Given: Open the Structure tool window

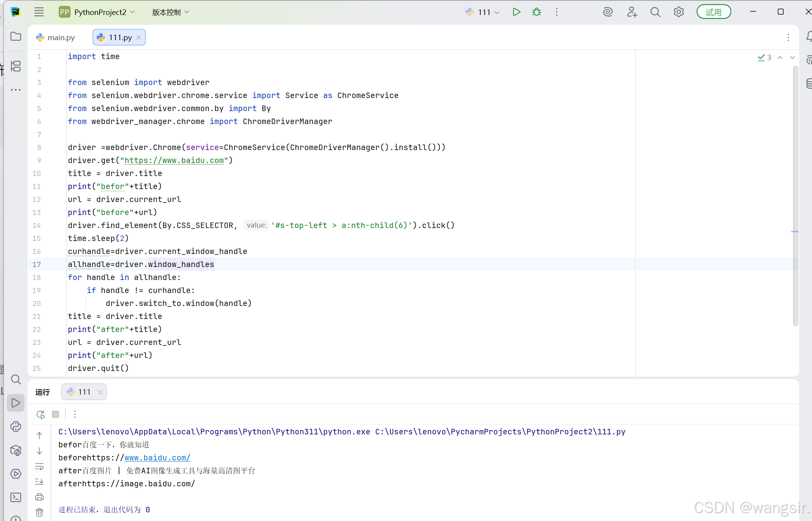Looking at the screenshot, I should click(16, 66).
